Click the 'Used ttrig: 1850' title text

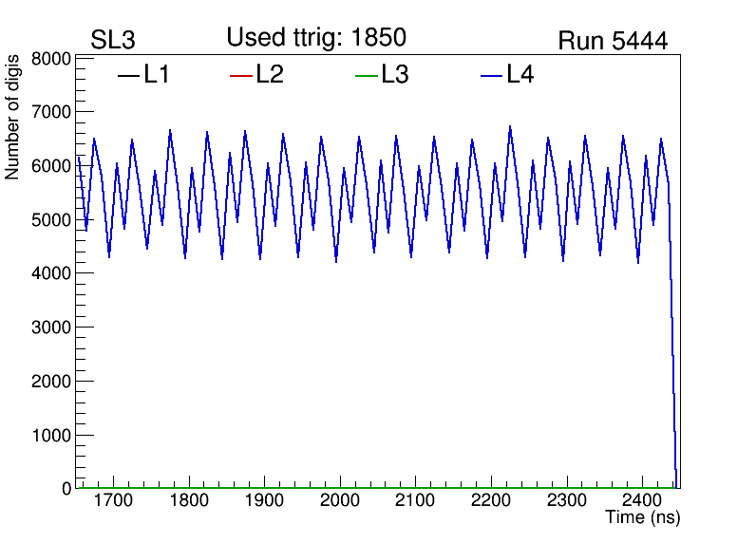pyautogui.click(x=316, y=38)
